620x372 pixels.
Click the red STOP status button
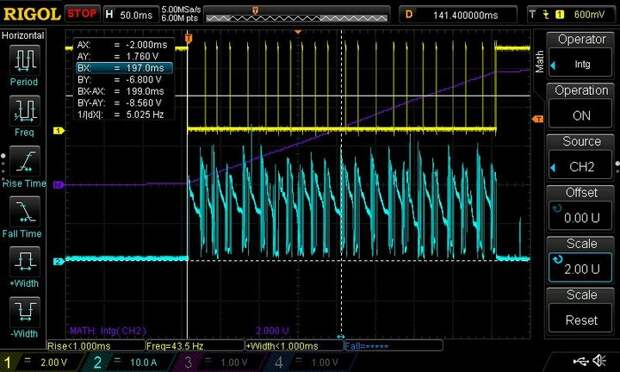point(82,14)
